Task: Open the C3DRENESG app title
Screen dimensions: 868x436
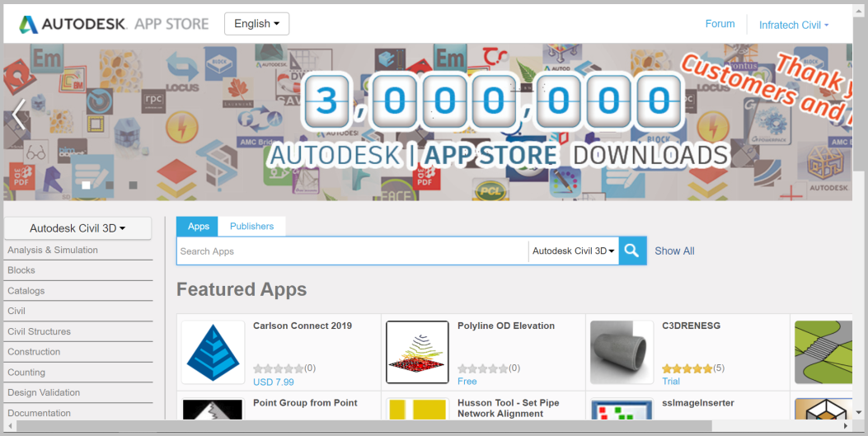Action: pos(692,326)
